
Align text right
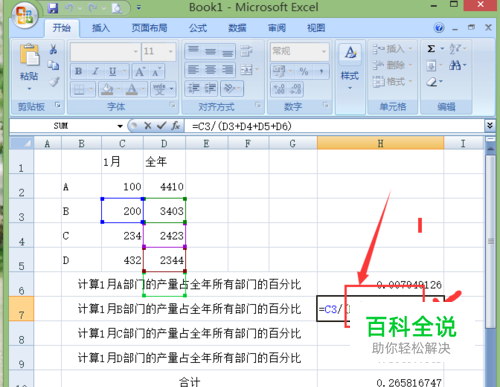[228, 70]
